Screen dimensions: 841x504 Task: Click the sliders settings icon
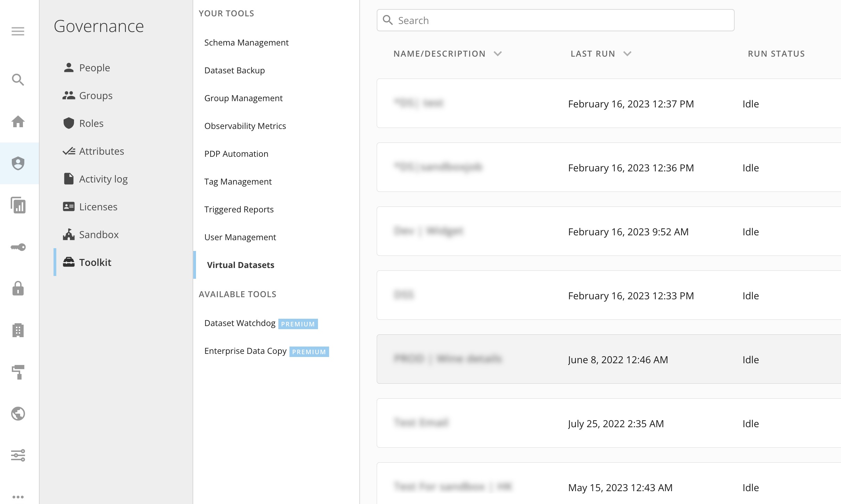(18, 456)
